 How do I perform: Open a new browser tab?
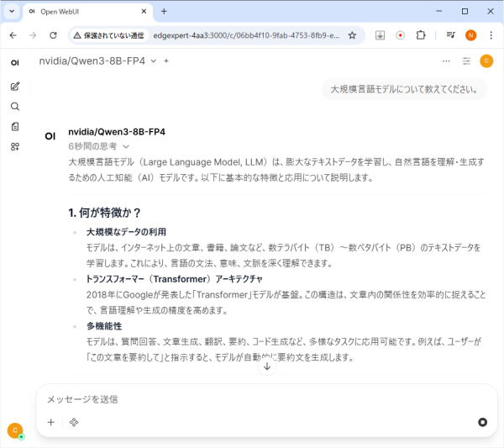pyautogui.click(x=164, y=12)
